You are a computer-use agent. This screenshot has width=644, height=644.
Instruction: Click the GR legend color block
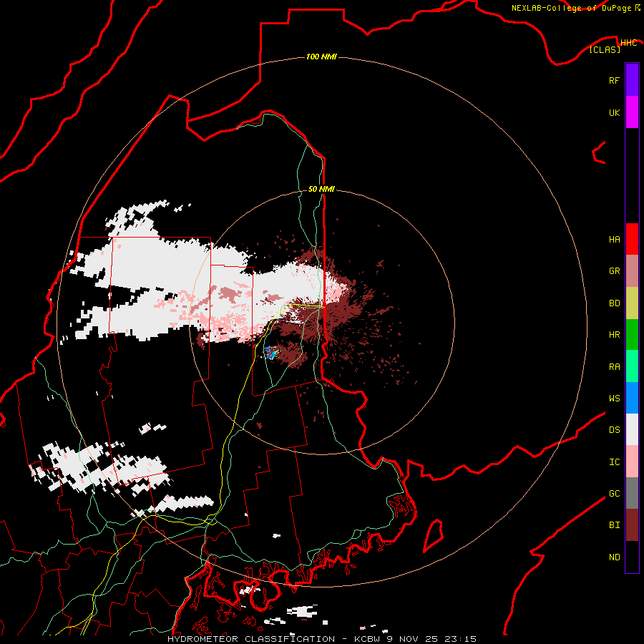point(632,271)
